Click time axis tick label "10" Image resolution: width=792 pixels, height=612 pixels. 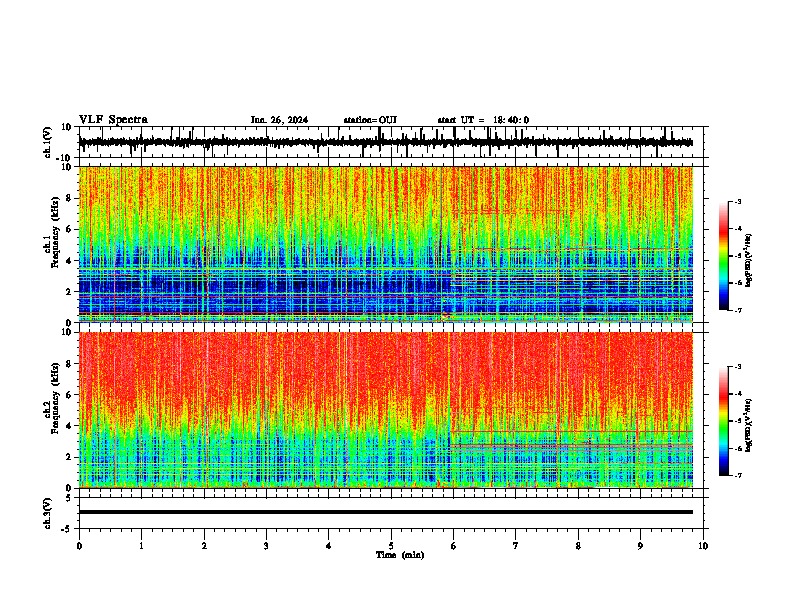click(703, 546)
